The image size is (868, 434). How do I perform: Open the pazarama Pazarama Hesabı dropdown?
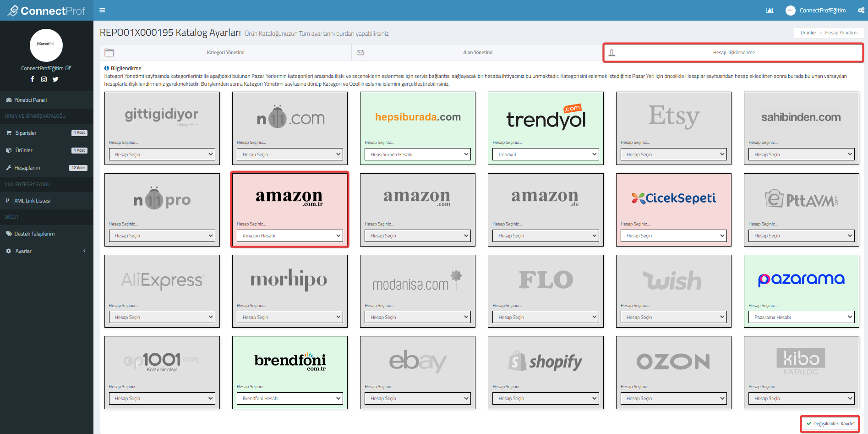point(802,317)
